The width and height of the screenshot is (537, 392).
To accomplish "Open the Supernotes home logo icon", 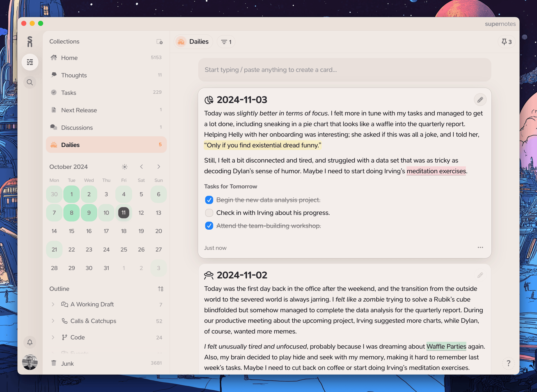I will pos(30,41).
